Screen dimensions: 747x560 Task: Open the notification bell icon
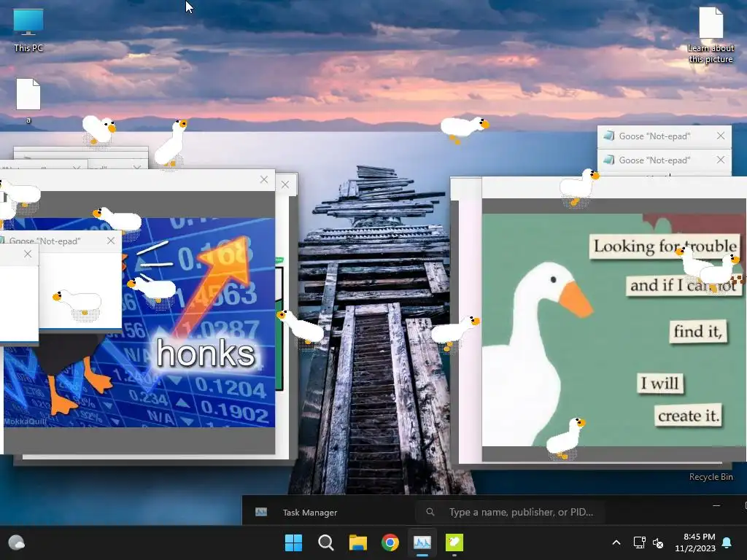click(727, 542)
